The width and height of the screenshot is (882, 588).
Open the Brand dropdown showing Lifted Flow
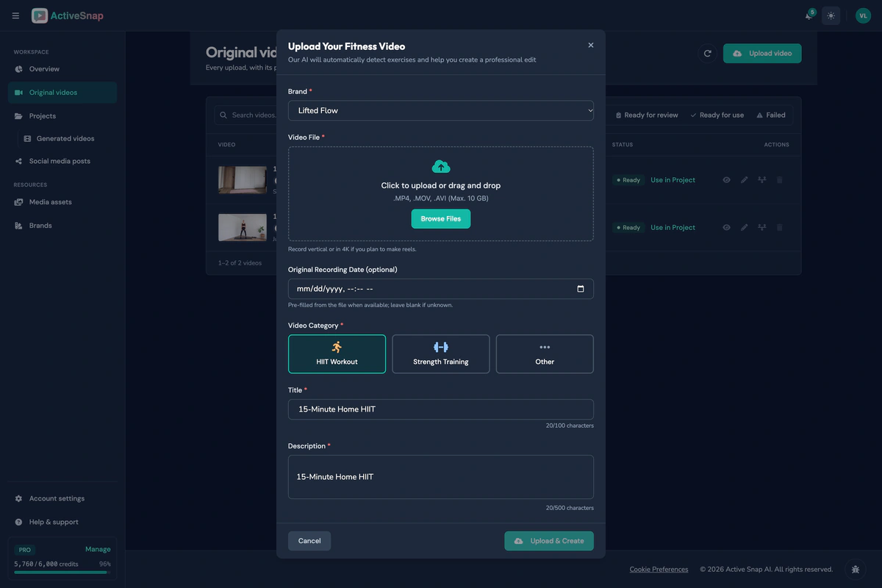point(441,110)
